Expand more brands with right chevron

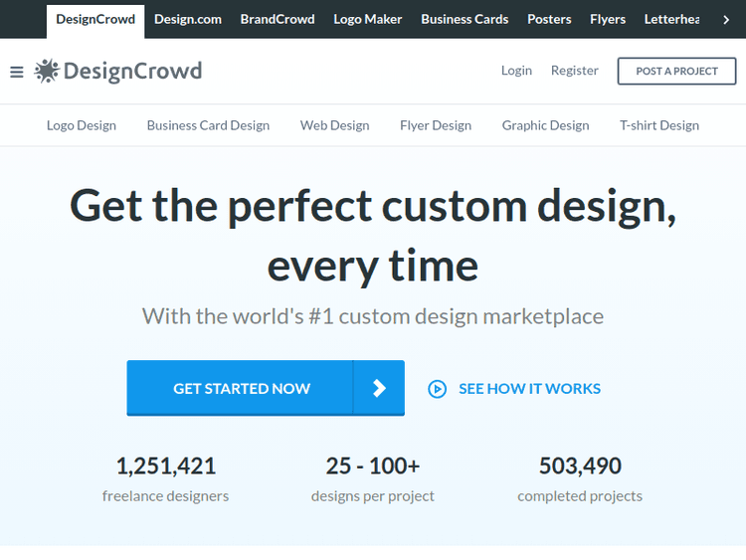pos(726,20)
